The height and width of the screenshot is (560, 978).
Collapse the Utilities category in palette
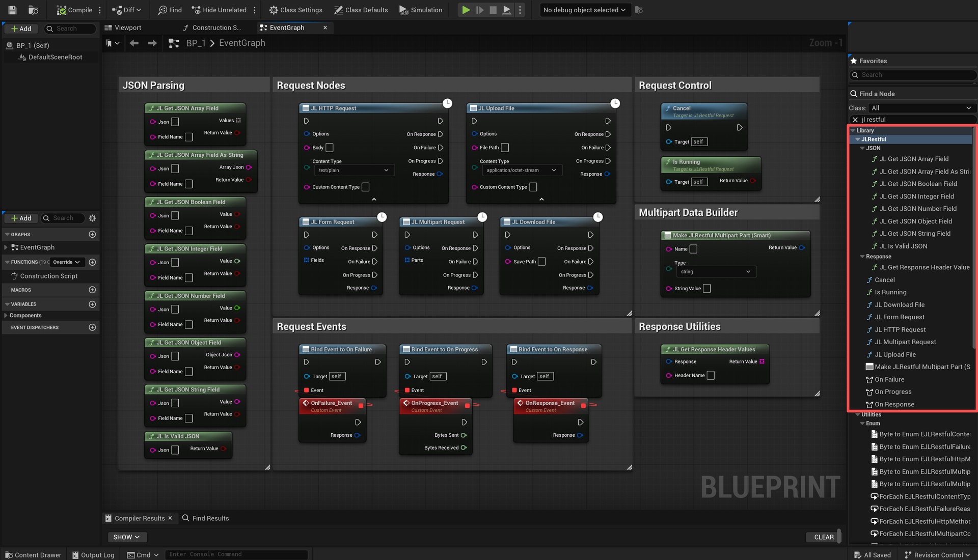858,414
